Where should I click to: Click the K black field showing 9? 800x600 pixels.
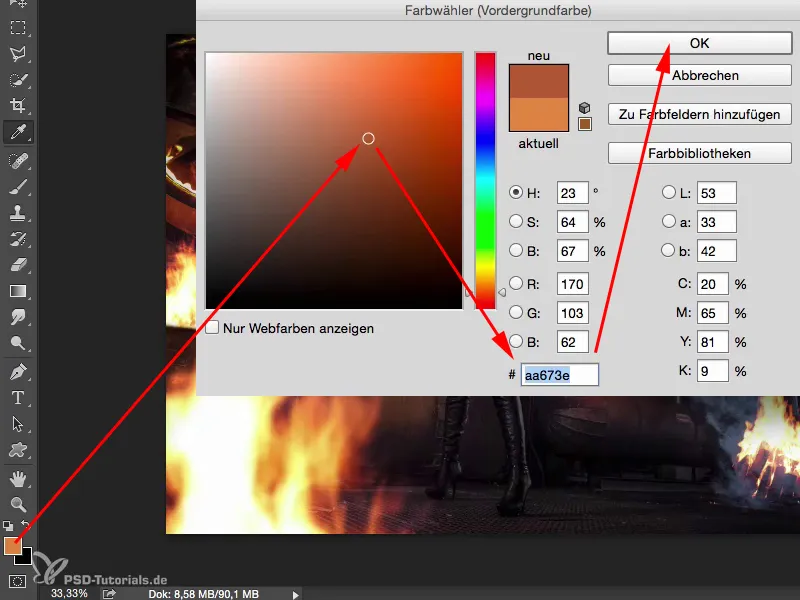click(713, 371)
